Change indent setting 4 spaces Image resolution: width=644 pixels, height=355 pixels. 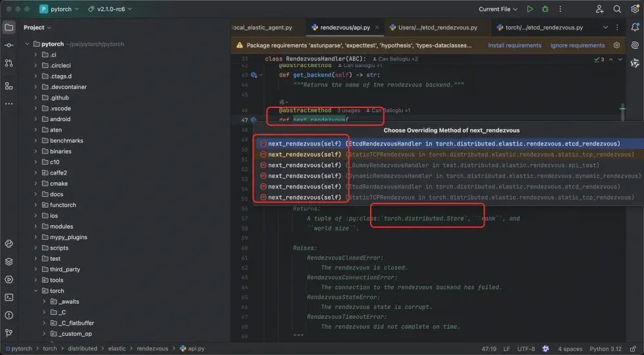[x=570, y=349]
